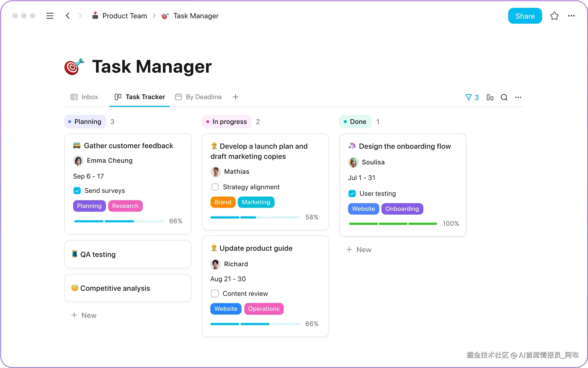
Task: Click the 66% progress bar on Update product guide
Action: 255,324
